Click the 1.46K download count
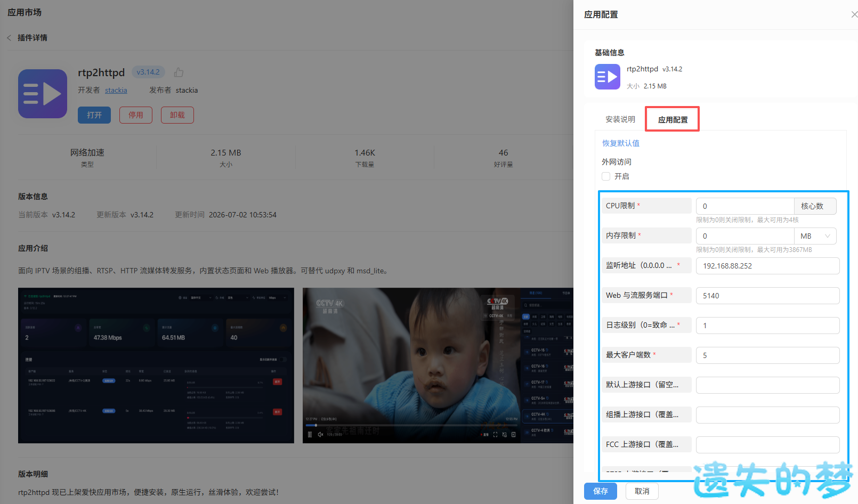Viewport: 858px width, 504px height. (365, 153)
